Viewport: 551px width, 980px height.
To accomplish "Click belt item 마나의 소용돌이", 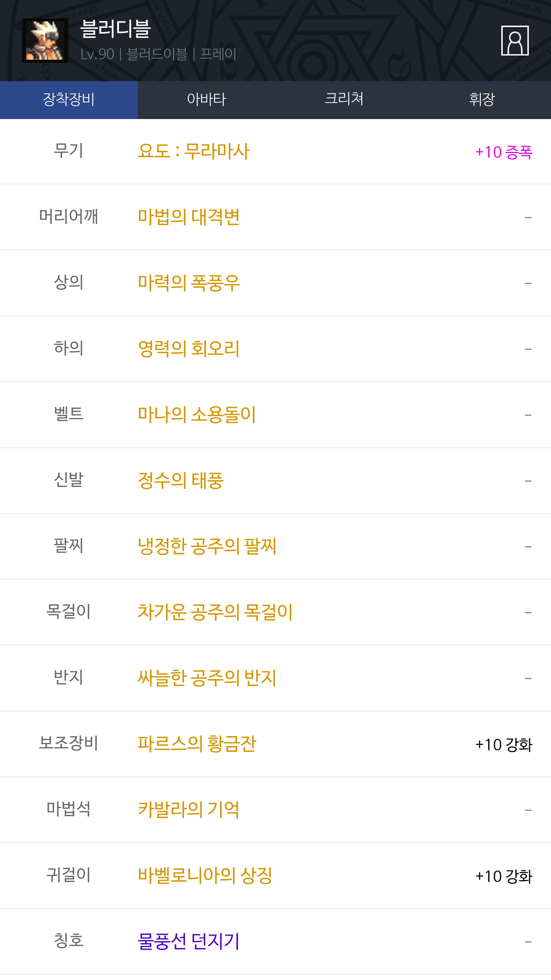I will pos(197,415).
